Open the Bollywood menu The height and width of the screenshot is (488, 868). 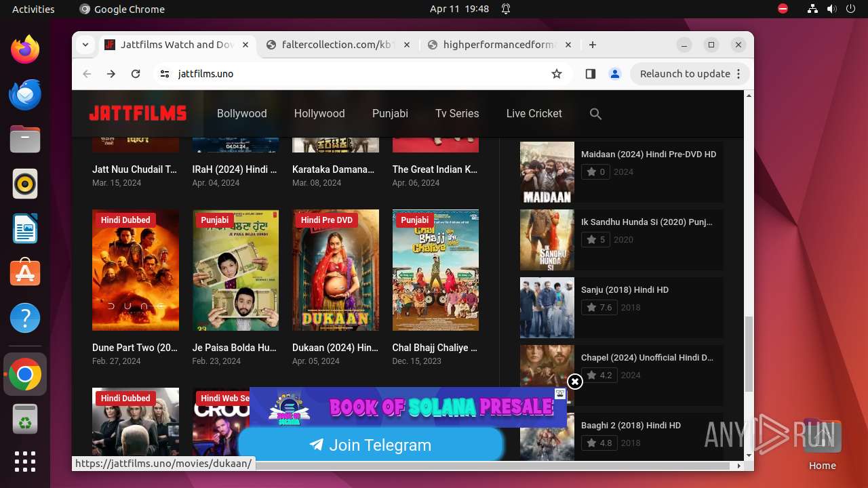pos(242,114)
